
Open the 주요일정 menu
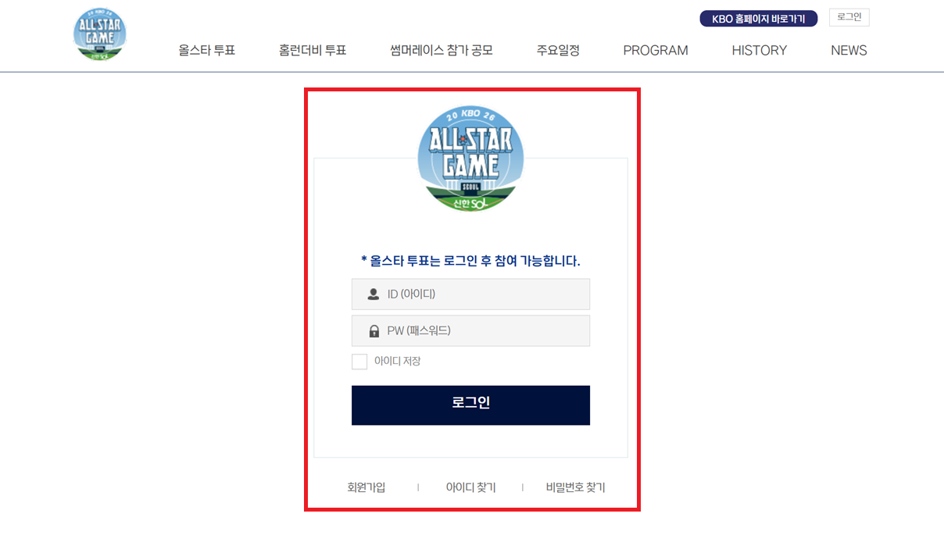pos(558,51)
